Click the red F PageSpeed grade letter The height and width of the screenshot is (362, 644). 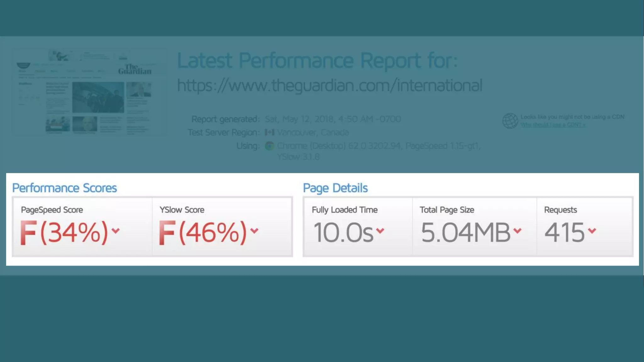pyautogui.click(x=28, y=233)
